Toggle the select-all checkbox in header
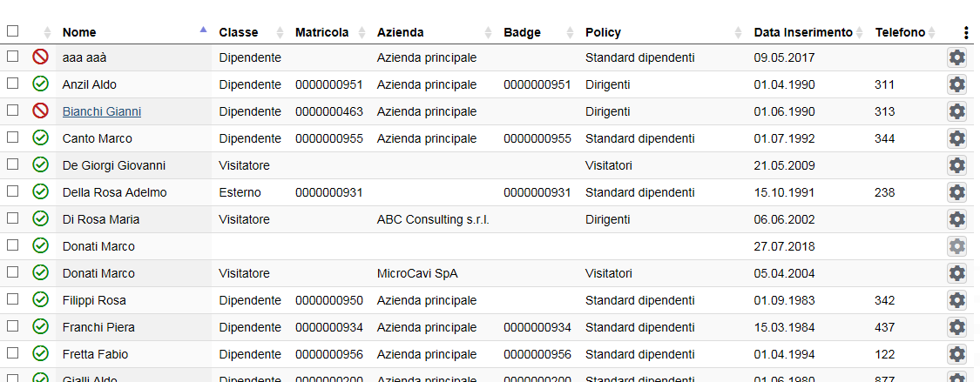980x382 pixels. pyautogui.click(x=12, y=31)
